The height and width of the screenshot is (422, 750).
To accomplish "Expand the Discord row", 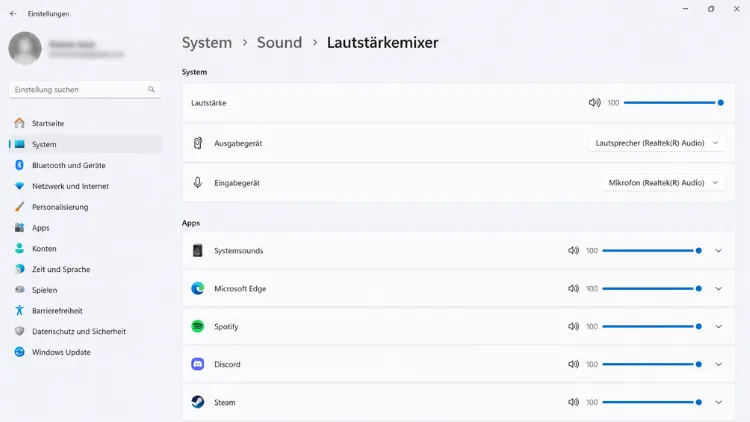I will click(718, 364).
